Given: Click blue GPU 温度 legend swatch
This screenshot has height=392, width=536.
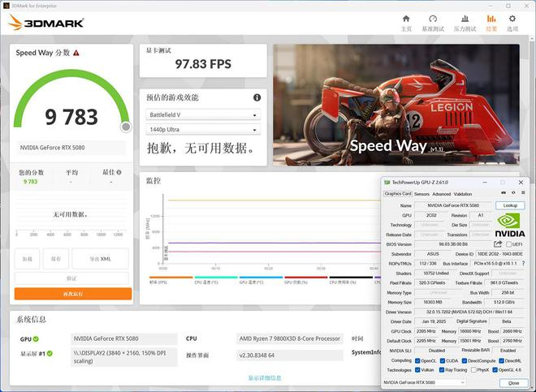Looking at the screenshot, I should pyautogui.click(x=262, y=278).
